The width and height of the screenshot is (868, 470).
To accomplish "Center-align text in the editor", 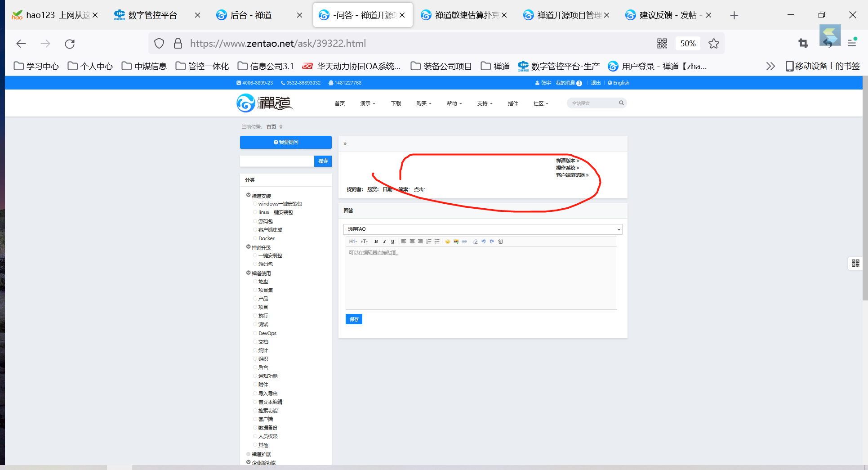I will tap(412, 242).
